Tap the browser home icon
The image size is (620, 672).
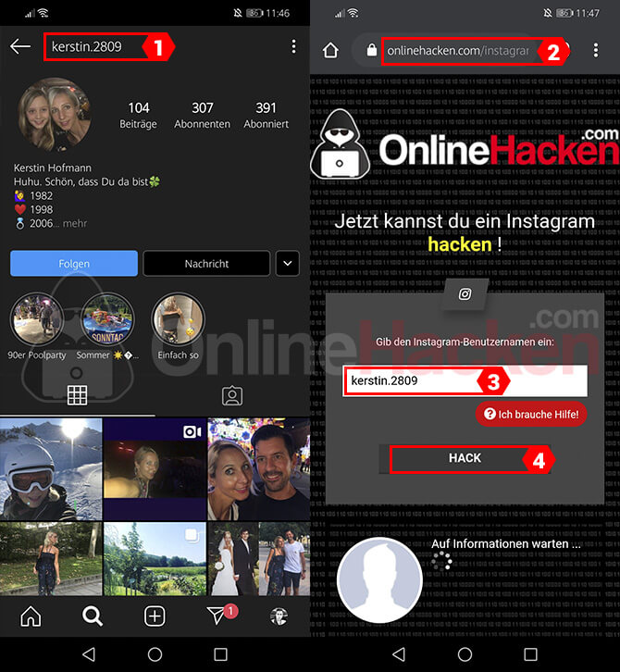coord(330,50)
